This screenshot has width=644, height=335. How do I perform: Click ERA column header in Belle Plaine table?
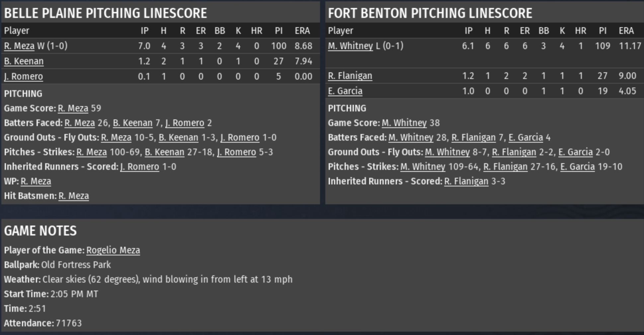302,31
